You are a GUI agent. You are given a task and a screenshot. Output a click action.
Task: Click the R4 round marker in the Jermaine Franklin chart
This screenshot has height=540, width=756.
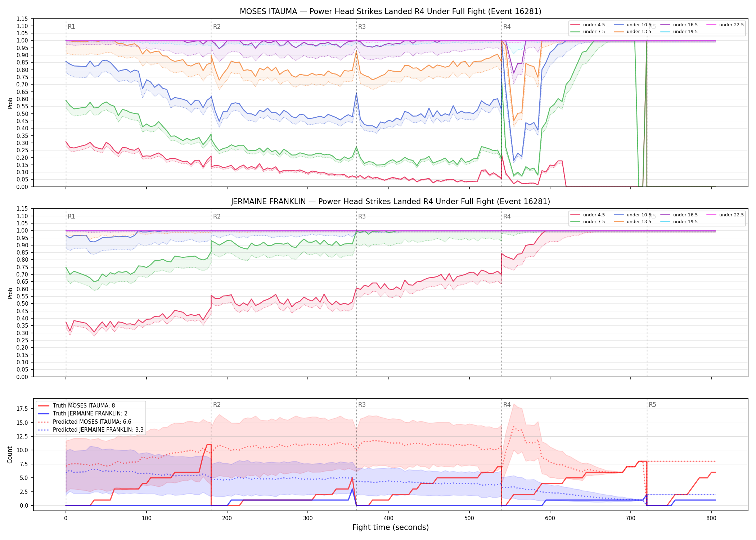[507, 216]
